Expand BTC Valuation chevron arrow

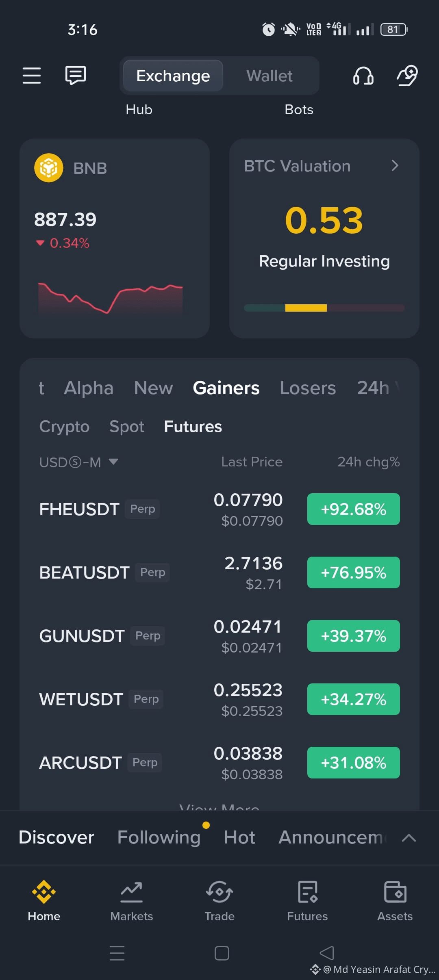coord(395,165)
